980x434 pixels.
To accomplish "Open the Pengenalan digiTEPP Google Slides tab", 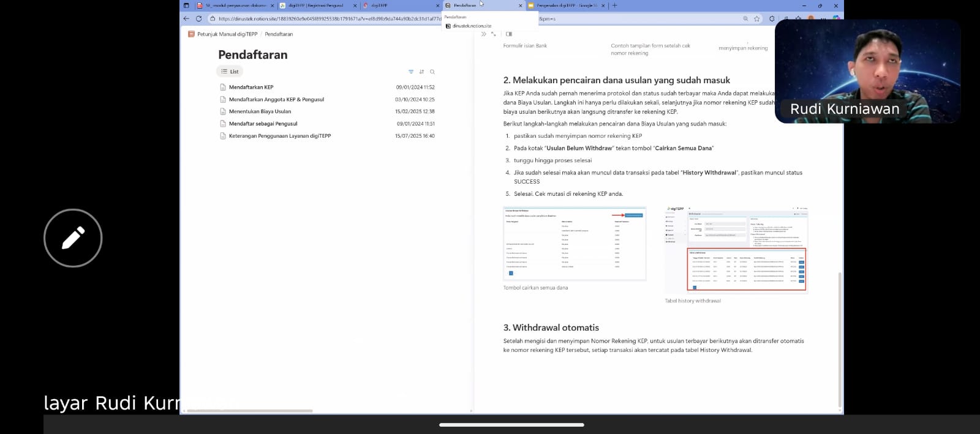I will 563,6.
